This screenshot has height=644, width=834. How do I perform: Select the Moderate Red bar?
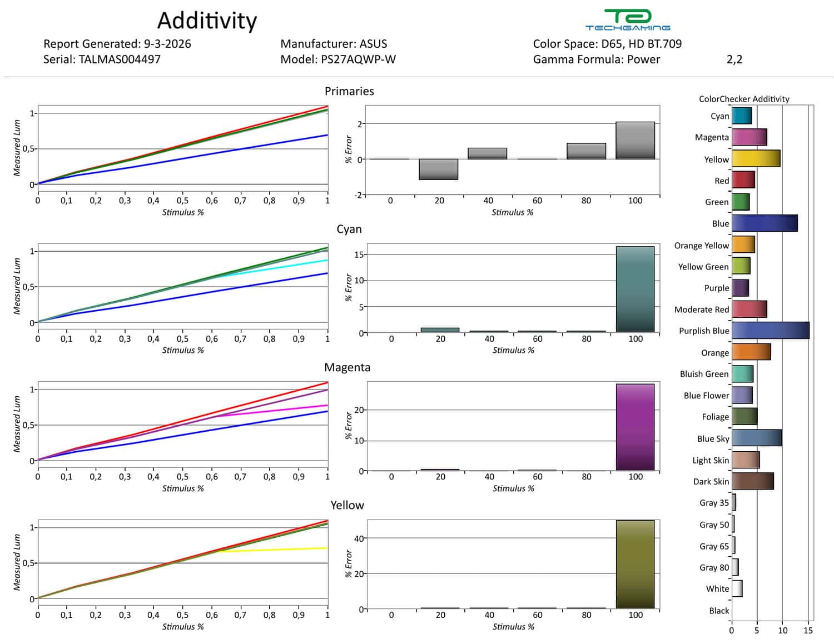click(x=749, y=309)
